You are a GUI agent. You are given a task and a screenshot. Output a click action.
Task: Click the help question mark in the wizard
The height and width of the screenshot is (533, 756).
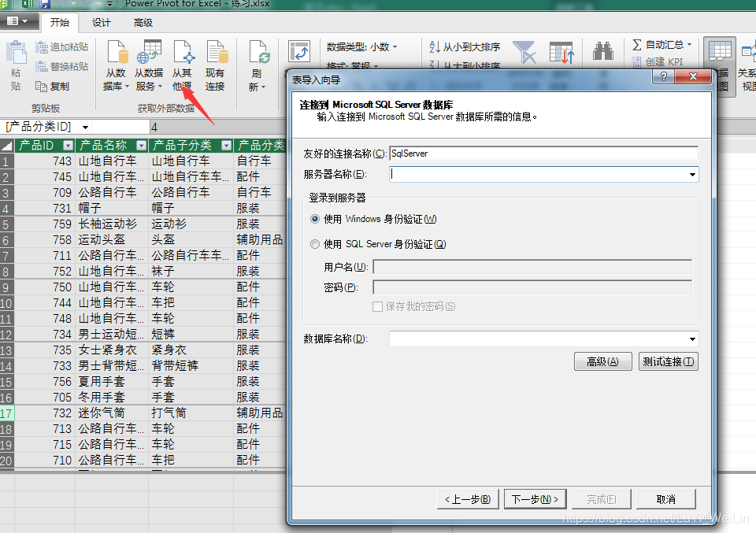click(663, 76)
